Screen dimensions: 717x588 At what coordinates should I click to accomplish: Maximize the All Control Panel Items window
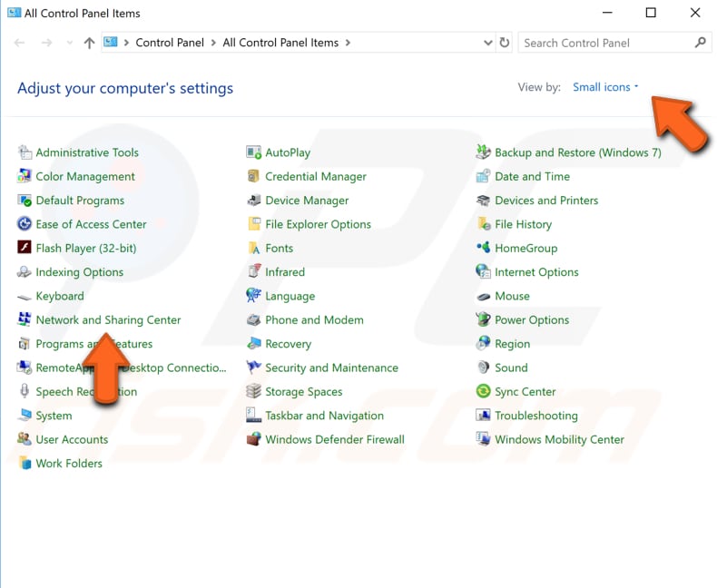coord(651,13)
